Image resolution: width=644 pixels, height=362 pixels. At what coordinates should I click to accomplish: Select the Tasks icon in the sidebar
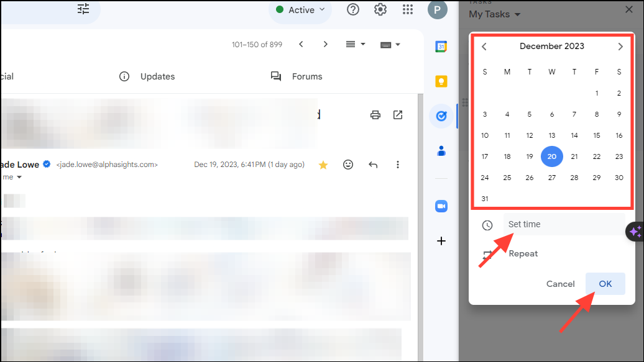[x=441, y=115]
